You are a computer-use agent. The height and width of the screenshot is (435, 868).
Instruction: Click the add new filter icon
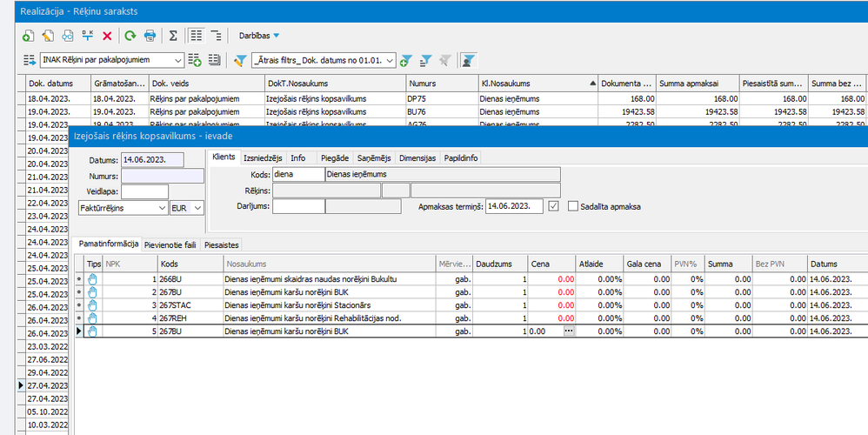pyautogui.click(x=405, y=60)
